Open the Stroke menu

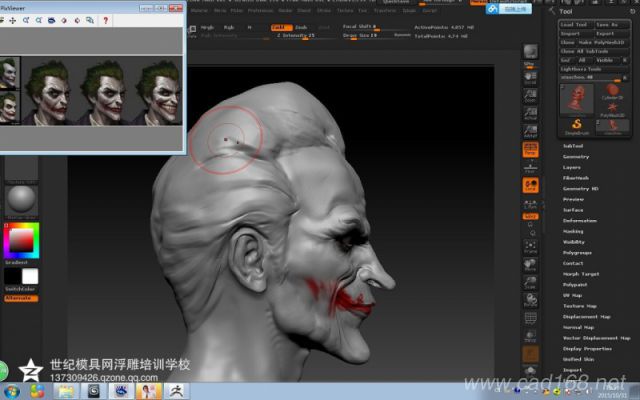coord(324,11)
